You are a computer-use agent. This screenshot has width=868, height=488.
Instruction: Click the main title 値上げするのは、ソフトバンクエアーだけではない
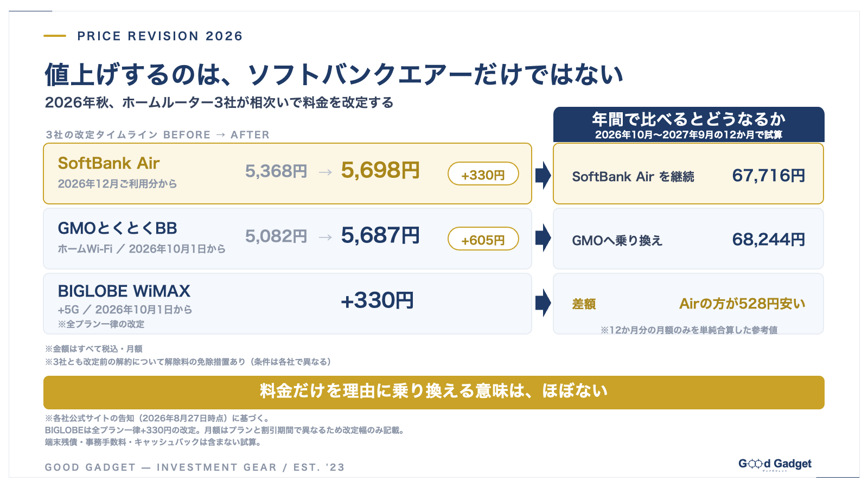(x=334, y=74)
